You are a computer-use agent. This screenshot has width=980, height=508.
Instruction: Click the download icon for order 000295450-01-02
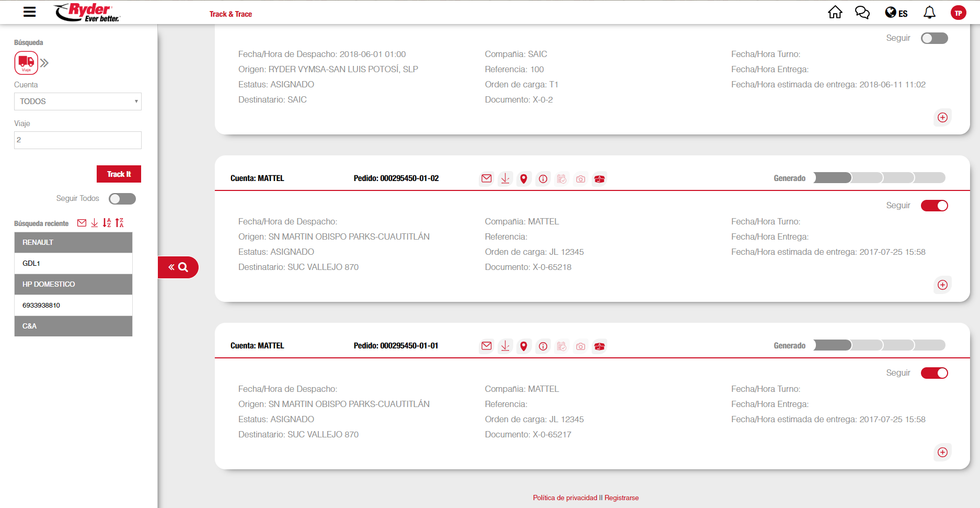[x=505, y=179]
